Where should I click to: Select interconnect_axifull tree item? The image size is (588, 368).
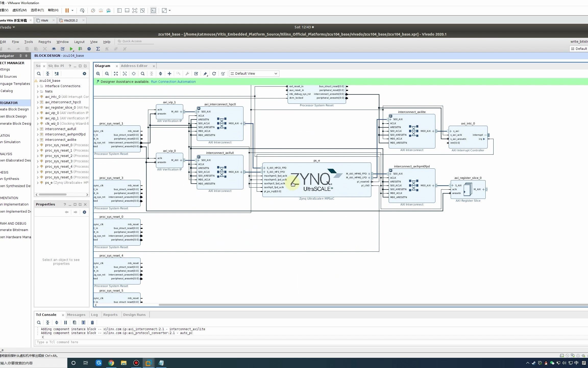pyautogui.click(x=60, y=129)
